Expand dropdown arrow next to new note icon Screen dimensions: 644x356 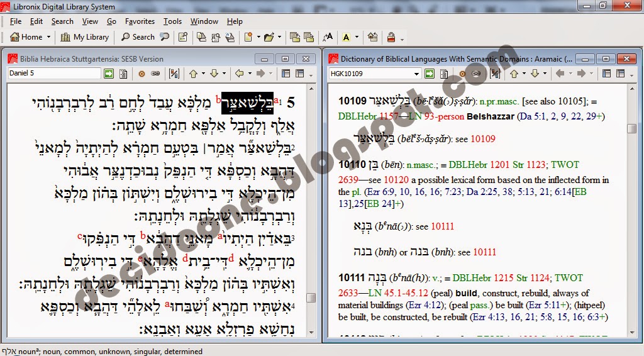click(258, 37)
